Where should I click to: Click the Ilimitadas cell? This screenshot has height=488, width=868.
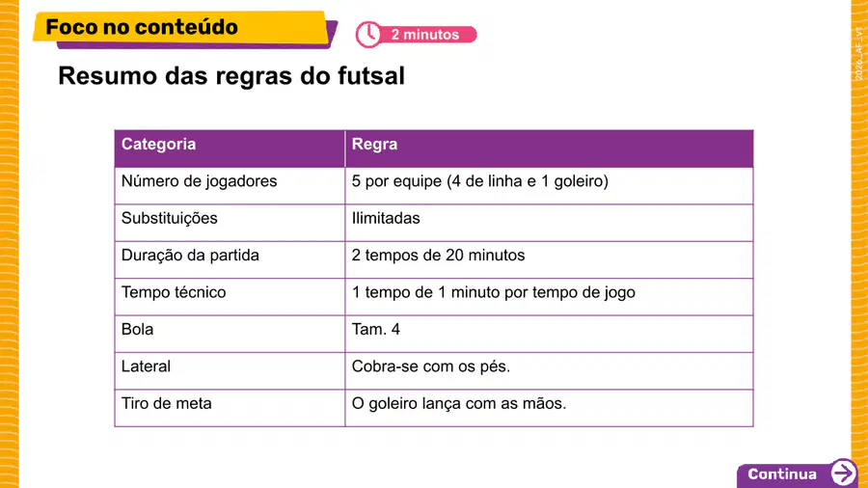[x=549, y=223]
